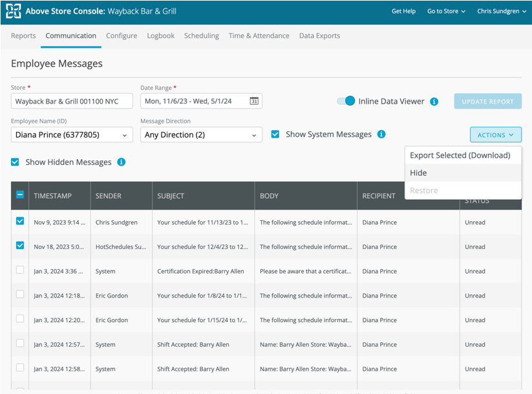This screenshot has width=532, height=394.
Task: Check the schedule for 1/15/24 row checkbox
Action: point(20,318)
